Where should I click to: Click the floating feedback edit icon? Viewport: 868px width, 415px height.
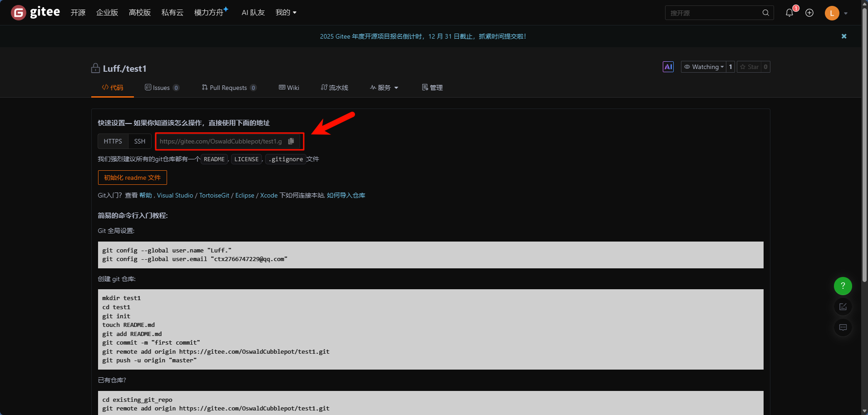(843, 306)
